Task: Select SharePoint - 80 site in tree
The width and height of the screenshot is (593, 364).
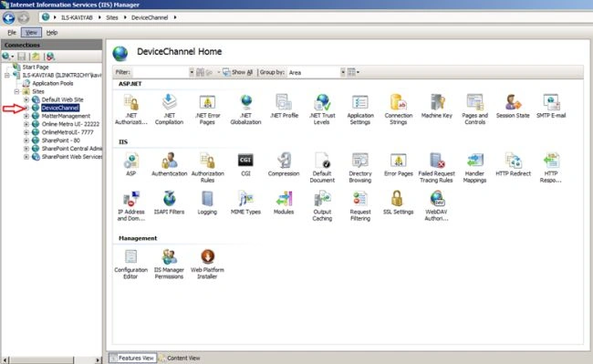Action: pos(60,140)
